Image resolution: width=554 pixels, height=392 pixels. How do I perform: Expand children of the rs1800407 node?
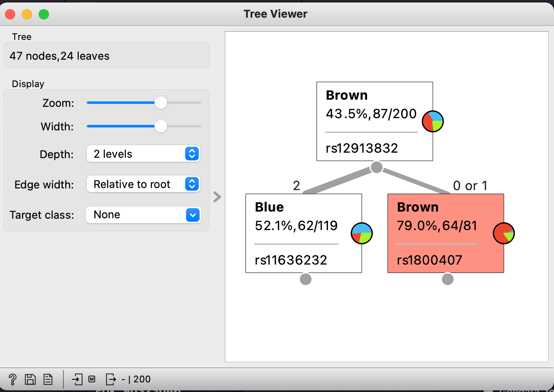coord(447,279)
